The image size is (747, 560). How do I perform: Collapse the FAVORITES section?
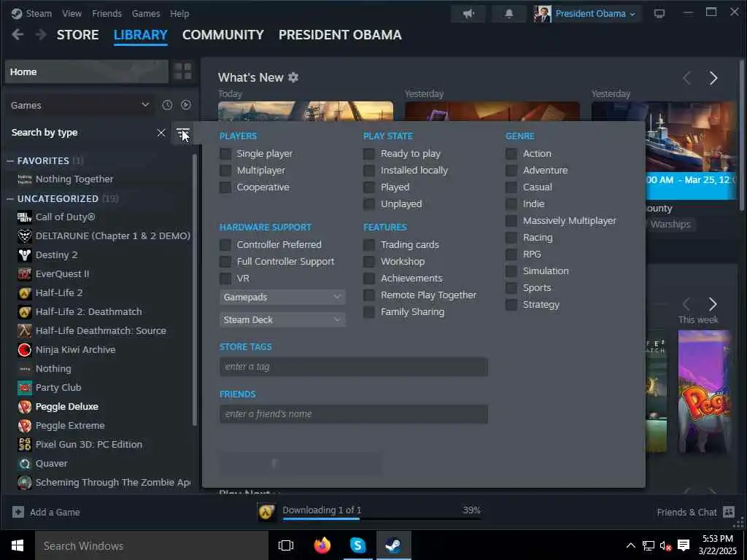10,161
